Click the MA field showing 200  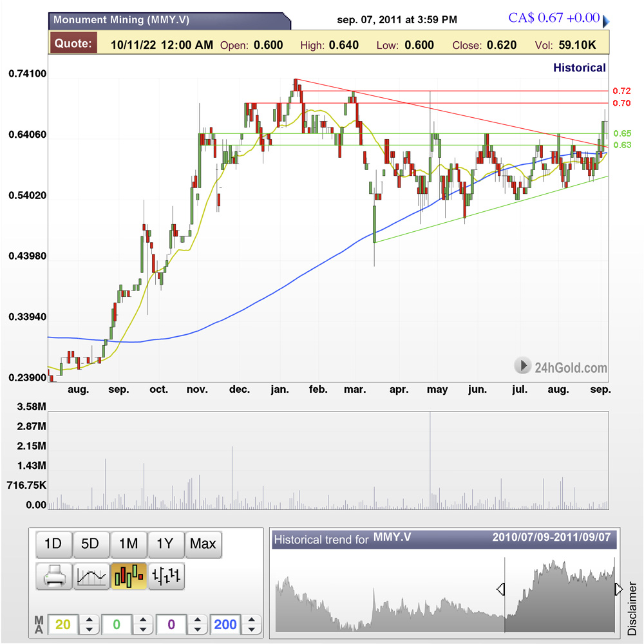(225, 625)
